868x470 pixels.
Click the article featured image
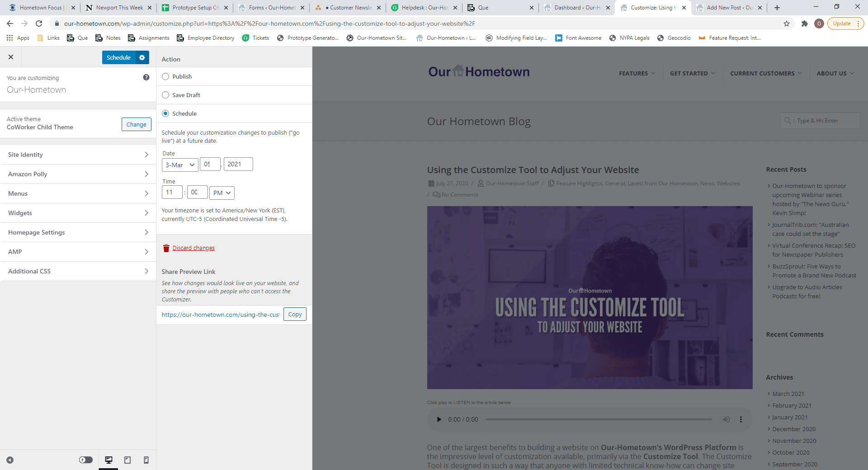tap(590, 297)
